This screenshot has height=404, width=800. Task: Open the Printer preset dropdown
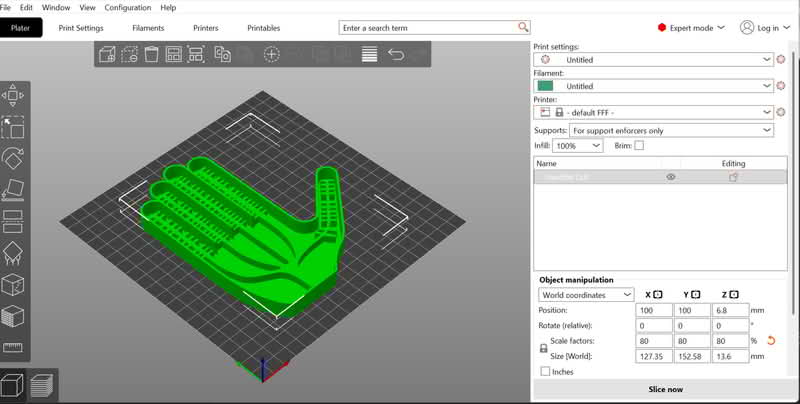tap(654, 112)
